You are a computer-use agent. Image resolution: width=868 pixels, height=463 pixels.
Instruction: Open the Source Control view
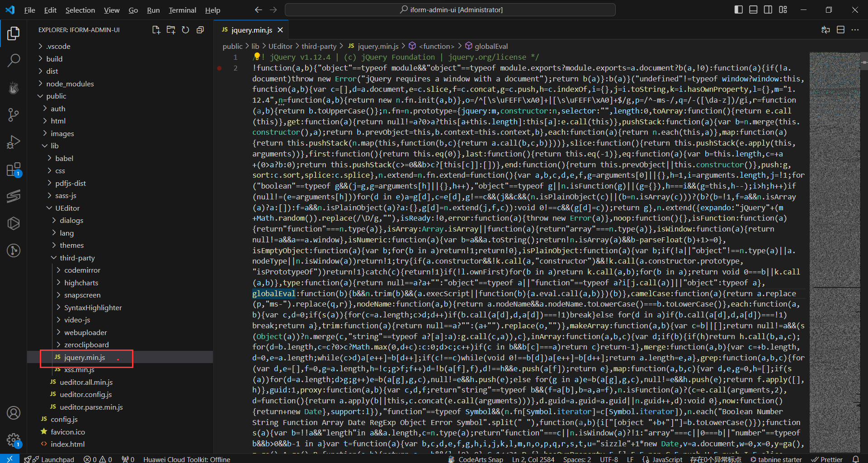[14, 114]
